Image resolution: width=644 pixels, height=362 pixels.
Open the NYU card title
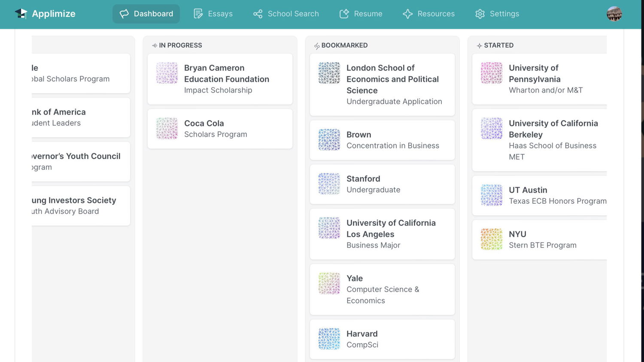517,234
